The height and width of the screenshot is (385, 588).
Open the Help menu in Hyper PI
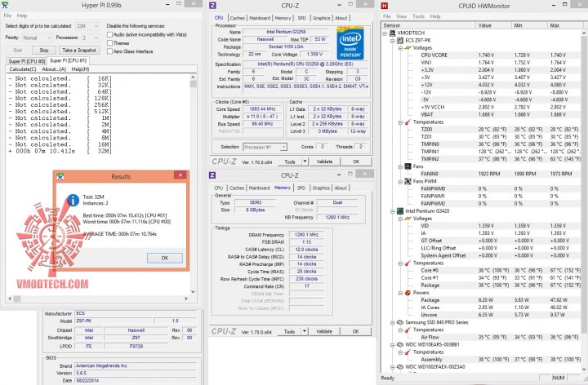tap(22, 15)
